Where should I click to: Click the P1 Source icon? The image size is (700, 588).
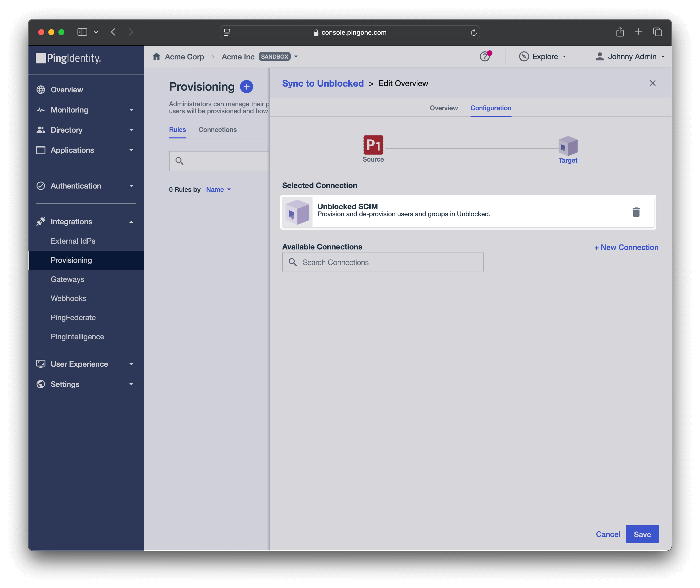pyautogui.click(x=373, y=145)
